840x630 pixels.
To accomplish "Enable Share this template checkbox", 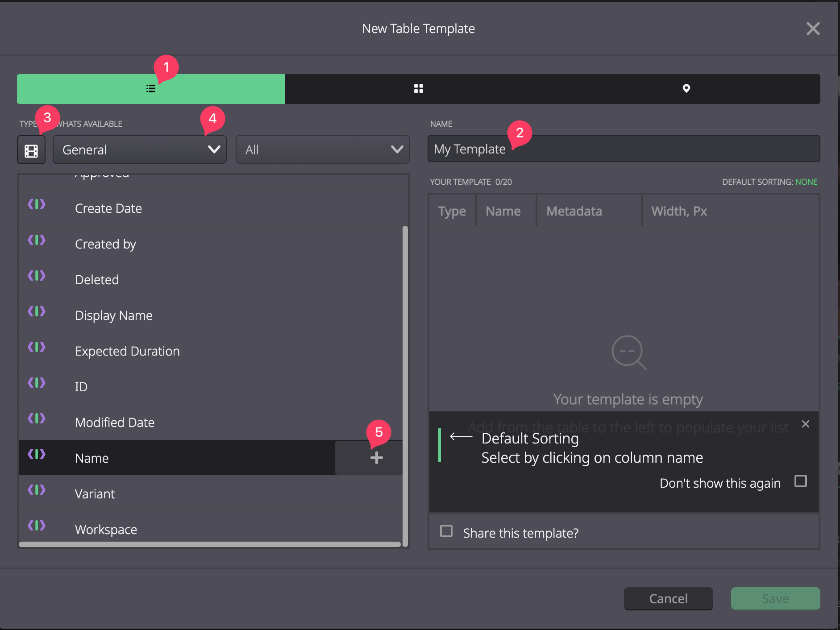I will (446, 531).
